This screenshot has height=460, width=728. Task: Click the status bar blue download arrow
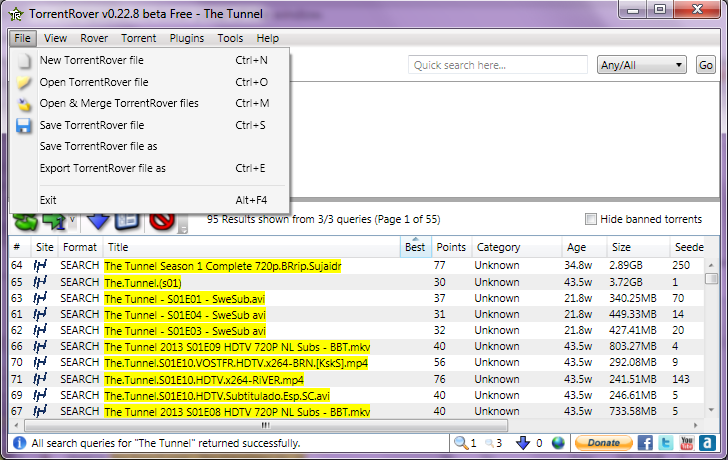[x=523, y=443]
